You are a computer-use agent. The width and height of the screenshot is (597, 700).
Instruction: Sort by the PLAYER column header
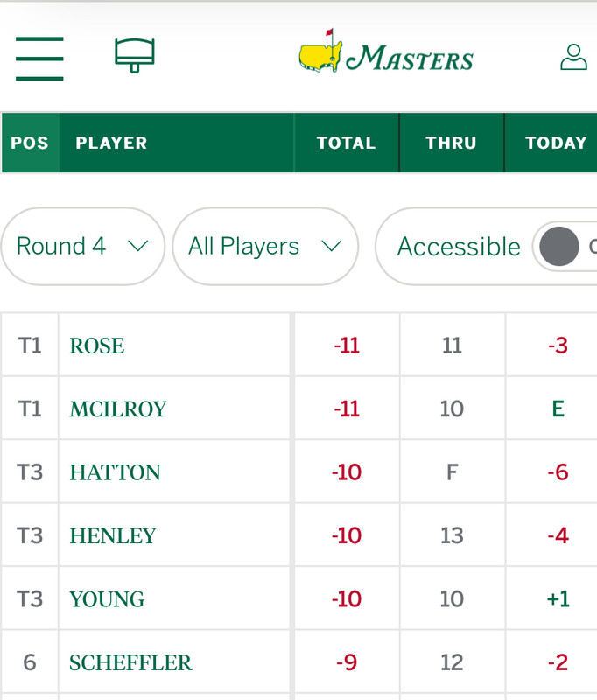[111, 143]
